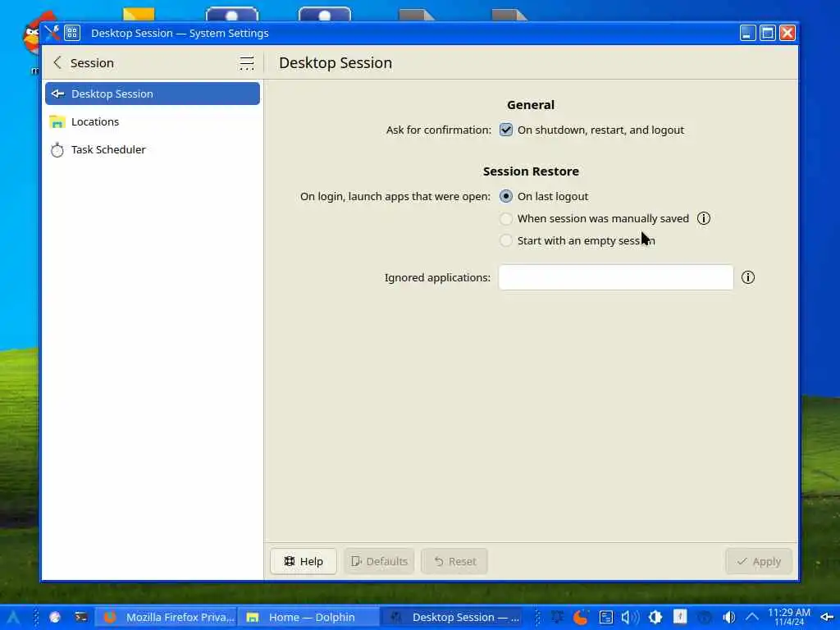Image resolution: width=840 pixels, height=630 pixels.
Task: Minimize the System Settings window
Action: tap(748, 33)
